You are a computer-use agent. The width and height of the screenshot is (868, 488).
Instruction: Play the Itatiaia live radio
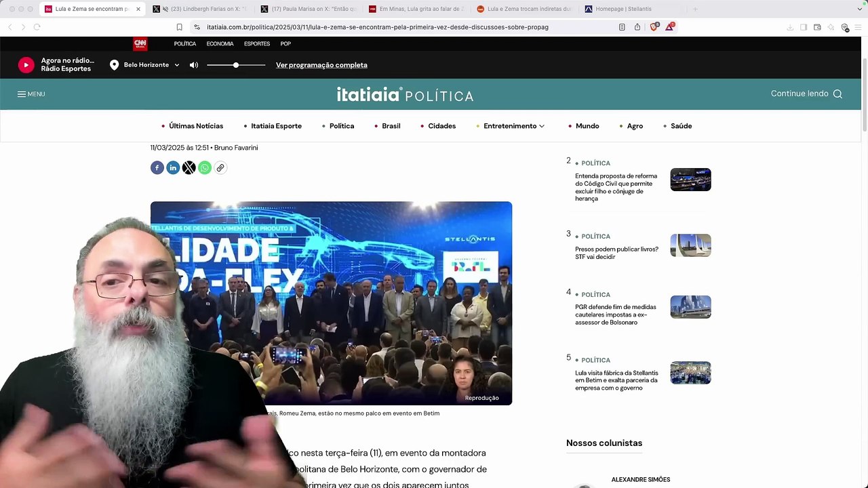pos(26,65)
